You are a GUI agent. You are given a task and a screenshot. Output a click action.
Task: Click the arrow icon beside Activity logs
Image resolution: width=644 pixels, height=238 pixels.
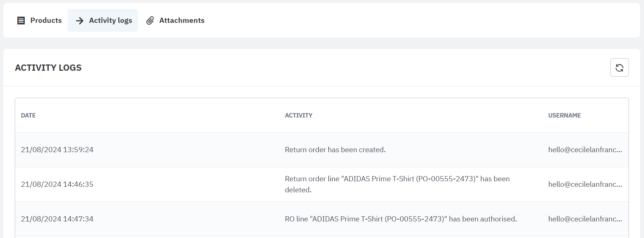tap(80, 21)
